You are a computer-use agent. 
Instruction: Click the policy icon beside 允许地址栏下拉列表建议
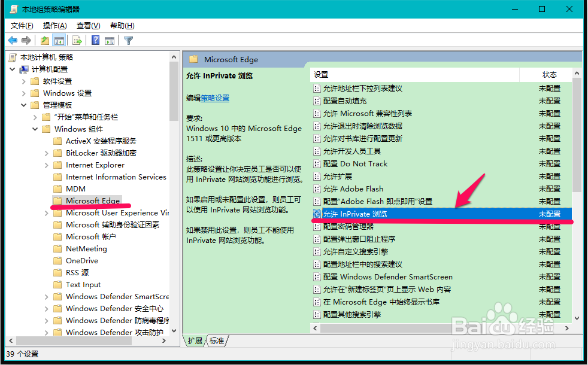[317, 89]
